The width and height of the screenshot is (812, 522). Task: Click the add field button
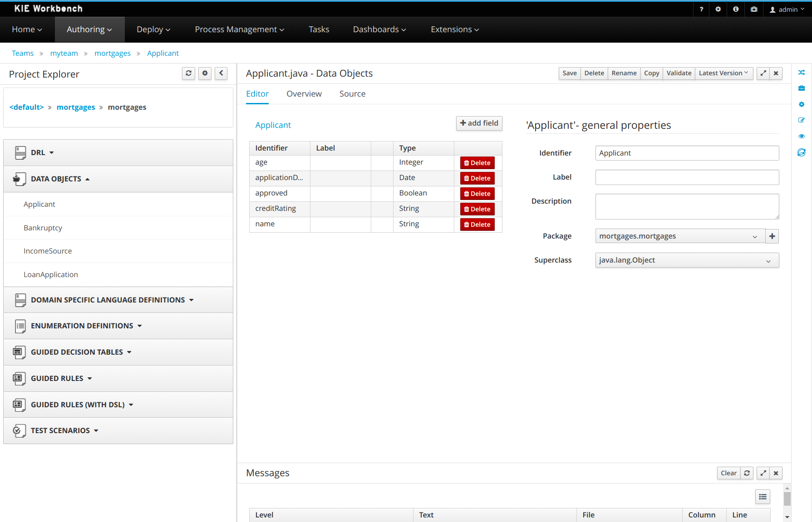tap(479, 123)
